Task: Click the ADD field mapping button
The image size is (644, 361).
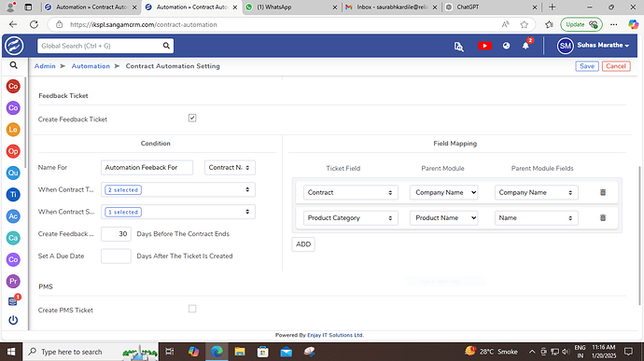Action: pos(303,244)
